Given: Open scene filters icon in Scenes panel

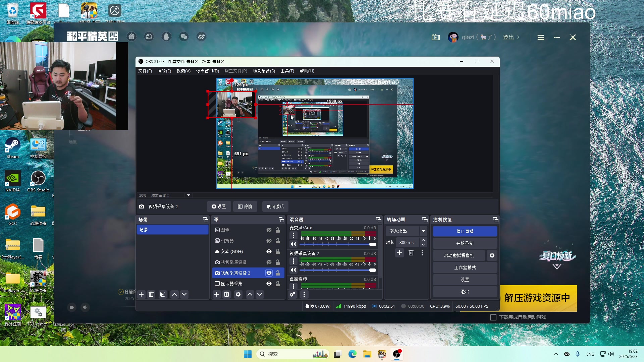Looking at the screenshot, I should pyautogui.click(x=163, y=294).
